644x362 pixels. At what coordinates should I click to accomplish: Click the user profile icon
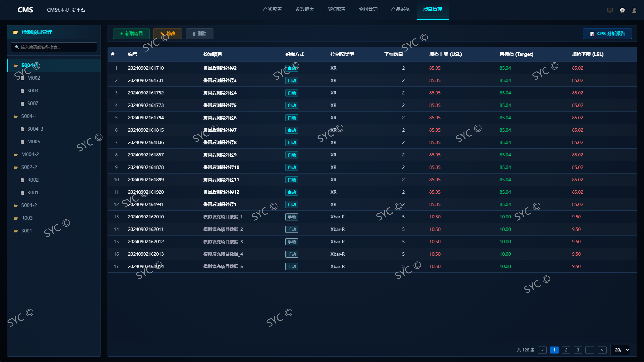click(x=634, y=10)
